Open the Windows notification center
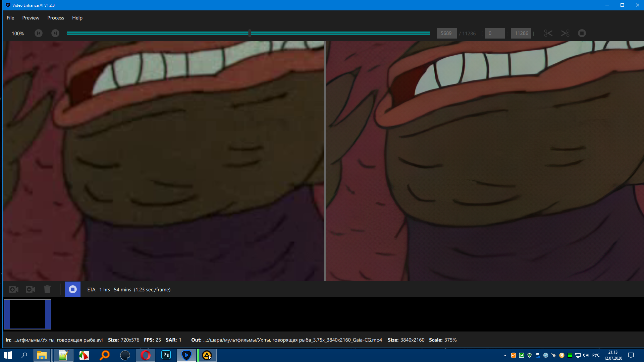This screenshot has width=644, height=362. pos(631,355)
